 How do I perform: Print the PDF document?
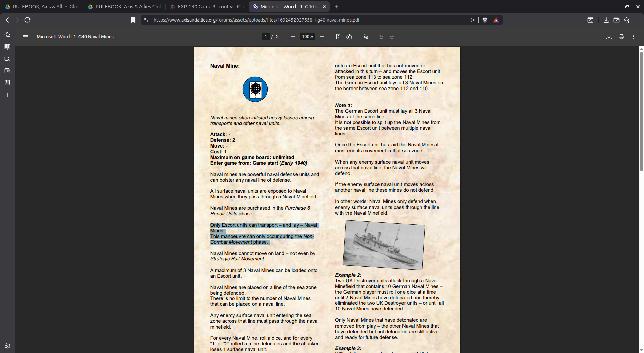tap(621, 37)
